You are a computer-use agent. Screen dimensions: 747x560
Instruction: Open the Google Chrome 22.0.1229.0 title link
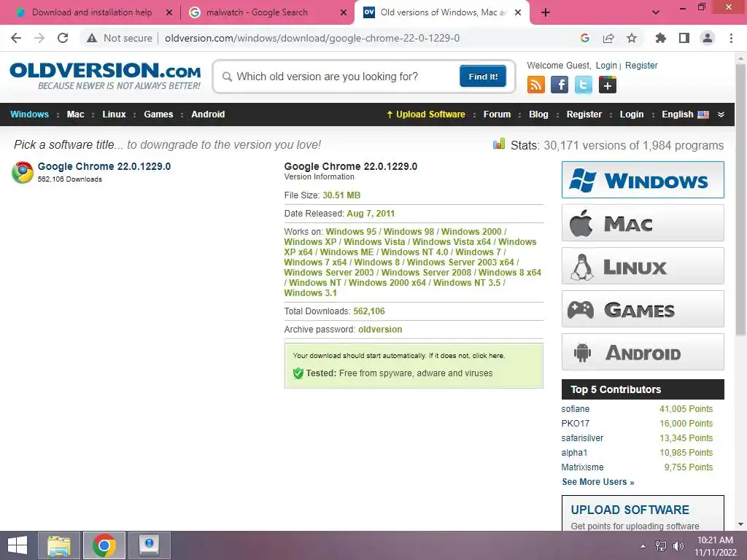(104, 166)
